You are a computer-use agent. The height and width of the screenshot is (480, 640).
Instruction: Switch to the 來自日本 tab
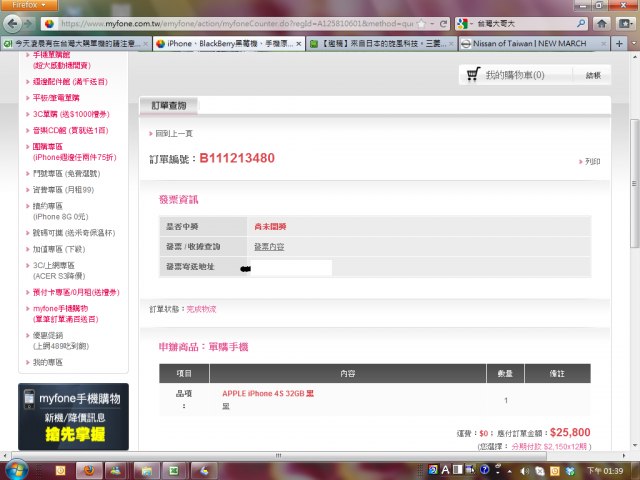coord(381,44)
